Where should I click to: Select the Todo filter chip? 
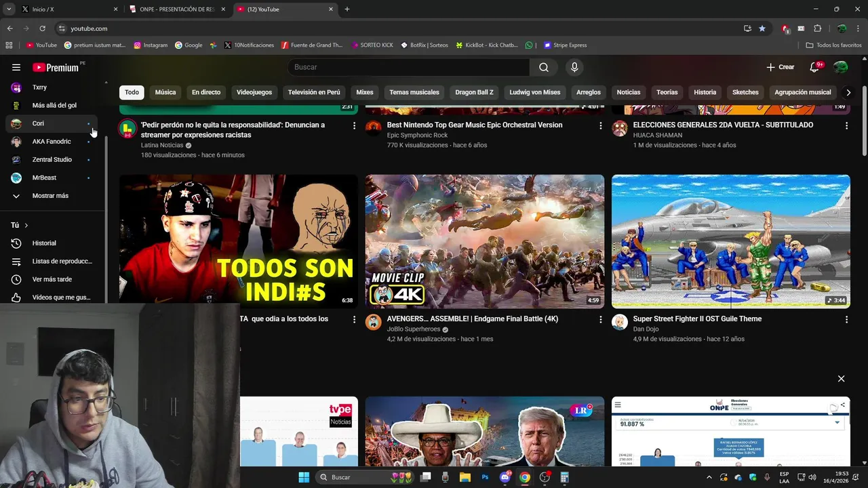pyautogui.click(x=132, y=92)
